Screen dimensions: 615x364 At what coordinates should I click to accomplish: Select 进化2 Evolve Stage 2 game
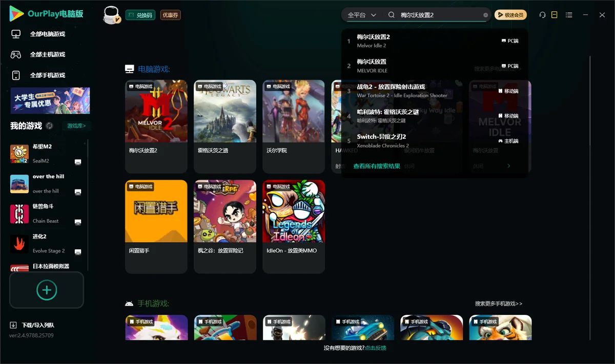click(x=46, y=244)
